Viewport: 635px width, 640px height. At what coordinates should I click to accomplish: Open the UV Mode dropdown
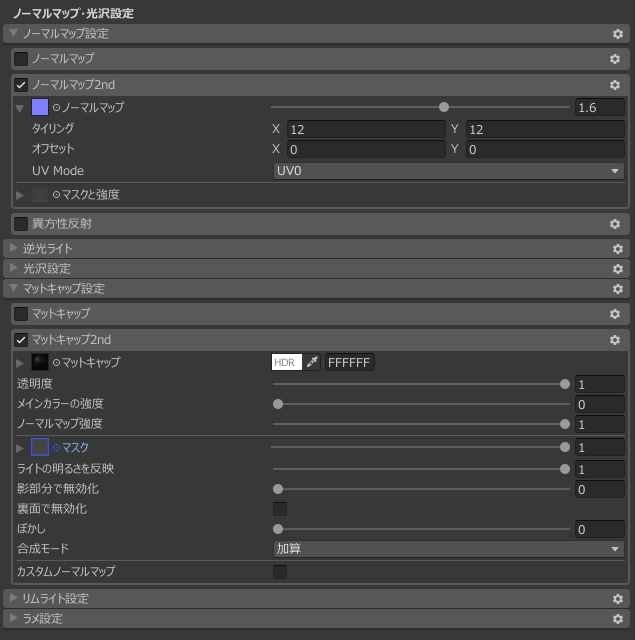tap(448, 171)
